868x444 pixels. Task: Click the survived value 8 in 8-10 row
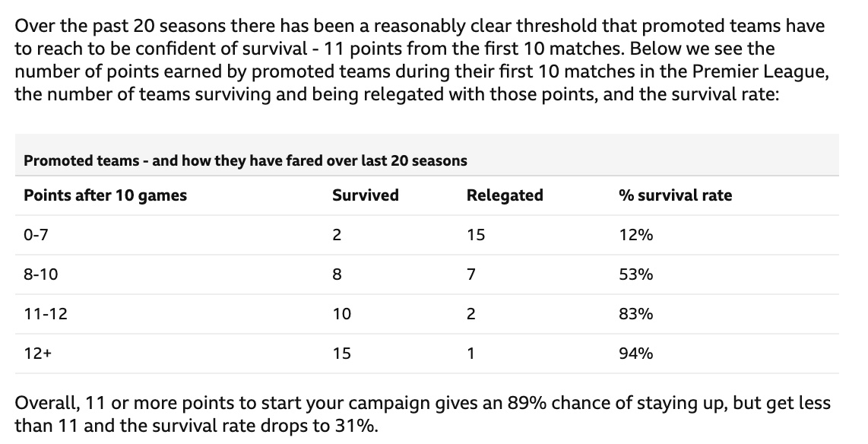click(337, 274)
